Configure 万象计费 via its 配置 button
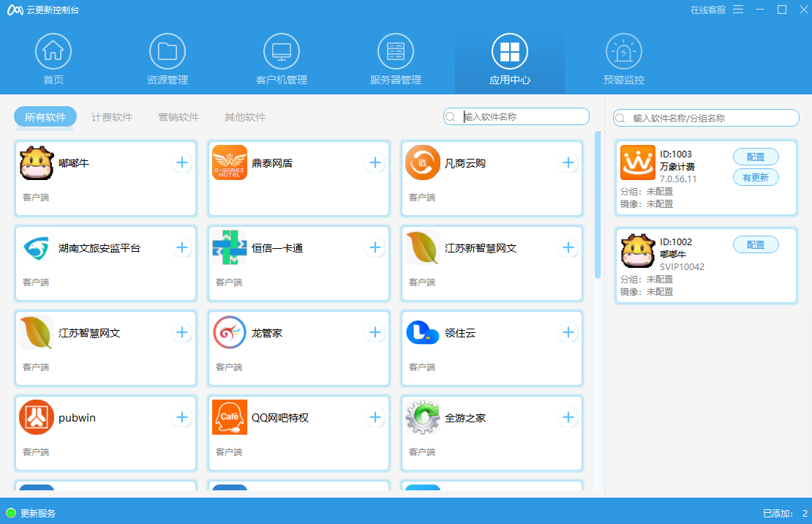This screenshot has width=812, height=524. coord(756,156)
